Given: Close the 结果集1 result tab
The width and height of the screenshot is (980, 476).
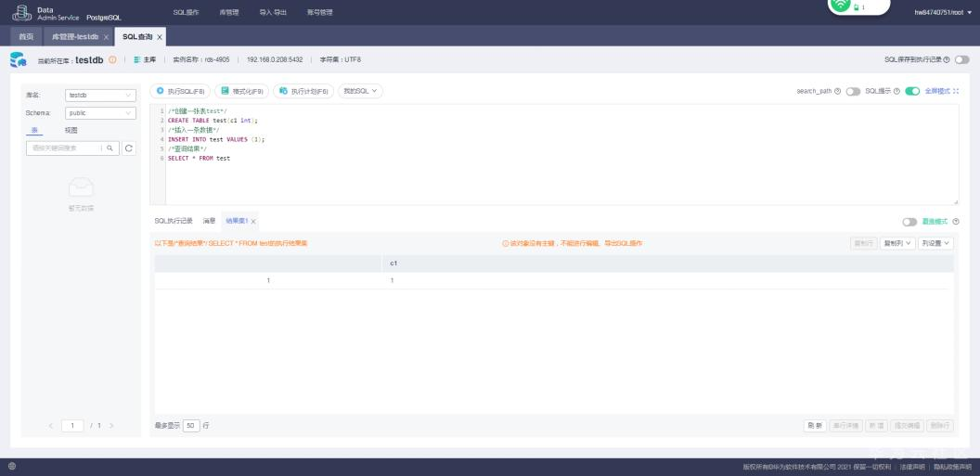Looking at the screenshot, I should pos(253,221).
